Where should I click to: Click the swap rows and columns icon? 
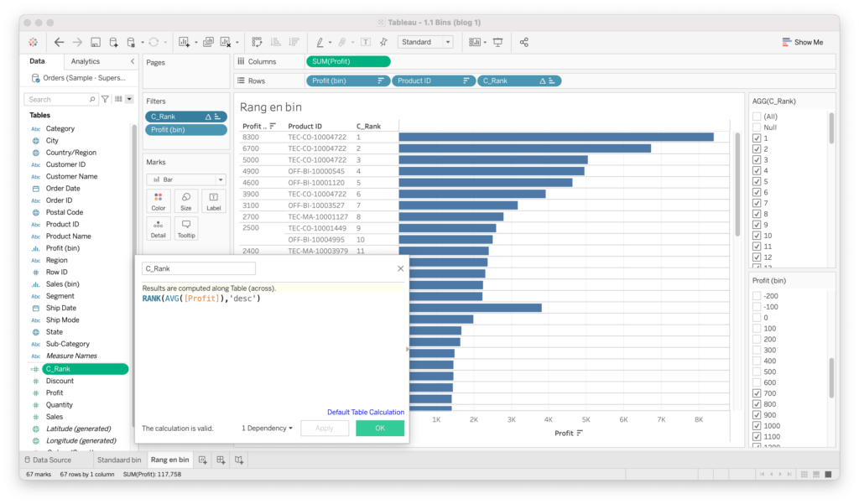tap(257, 42)
